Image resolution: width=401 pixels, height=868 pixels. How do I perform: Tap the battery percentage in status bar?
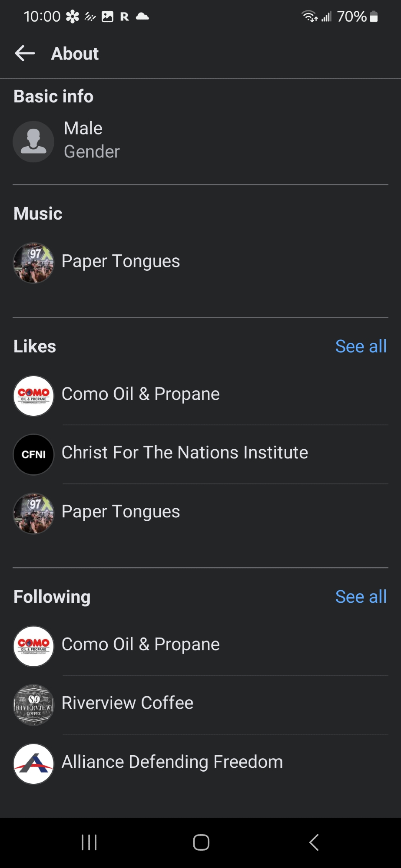click(x=351, y=16)
